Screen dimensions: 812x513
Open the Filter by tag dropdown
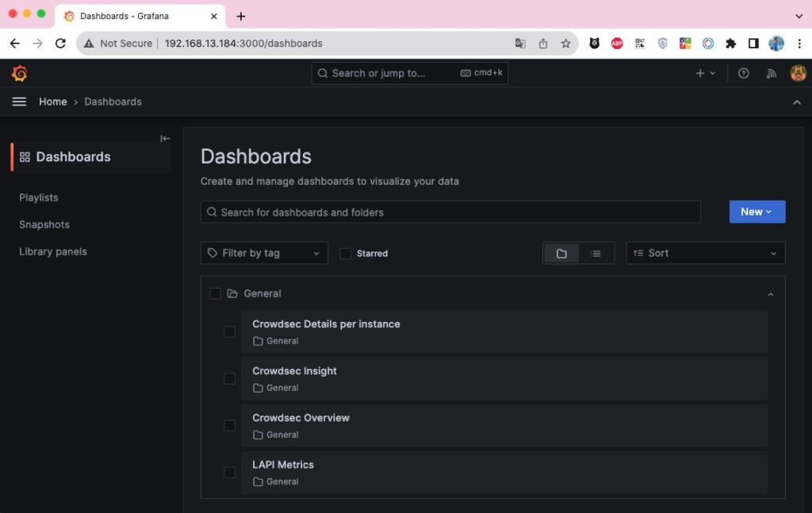[264, 253]
